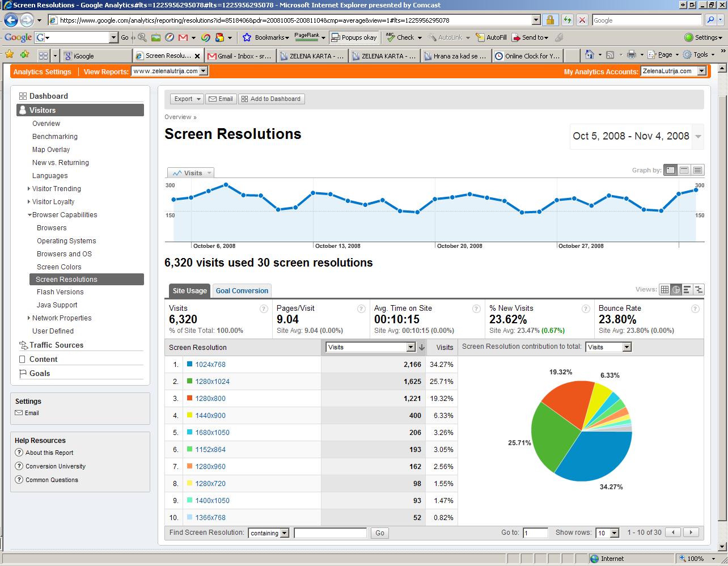Viewport: 728px width, 566px height.
Task: Open My Analytics Accounts dropdown
Action: pyautogui.click(x=674, y=71)
